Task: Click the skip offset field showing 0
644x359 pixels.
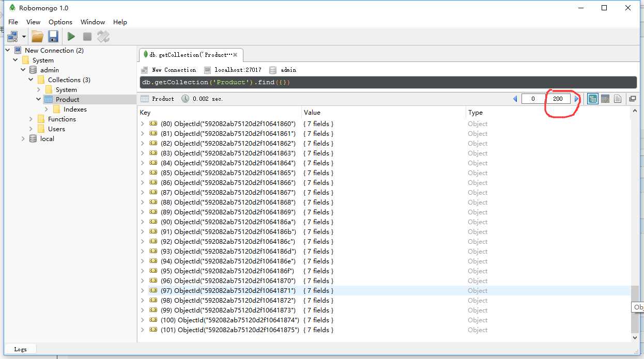Action: click(533, 99)
